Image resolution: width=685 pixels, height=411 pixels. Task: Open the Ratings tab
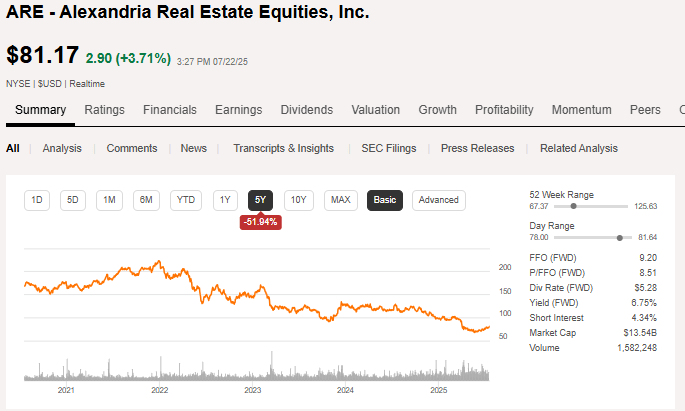click(x=104, y=110)
